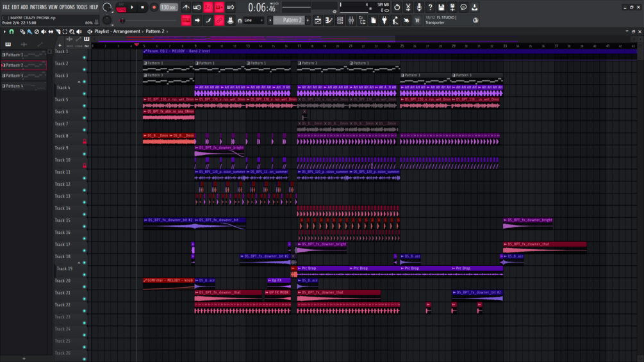The image size is (644, 362).
Task: Toggle the red mute indicator on Track 10
Action: point(85,166)
